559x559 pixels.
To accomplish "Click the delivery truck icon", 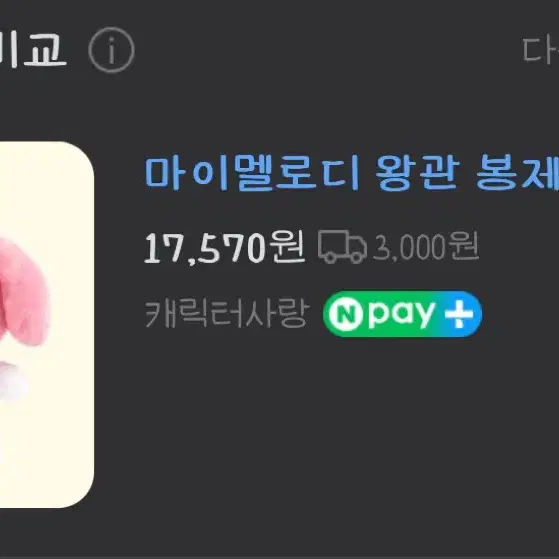I will coord(342,247).
